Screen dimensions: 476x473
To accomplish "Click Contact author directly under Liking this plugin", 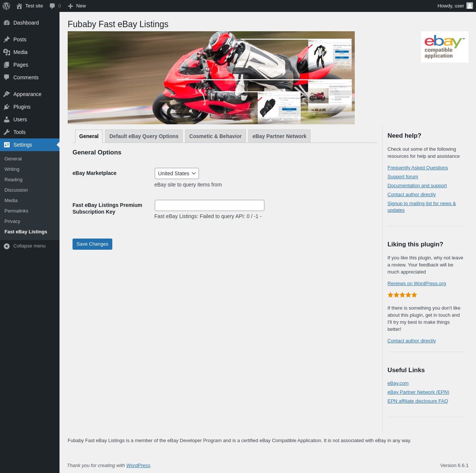I will 412,341.
